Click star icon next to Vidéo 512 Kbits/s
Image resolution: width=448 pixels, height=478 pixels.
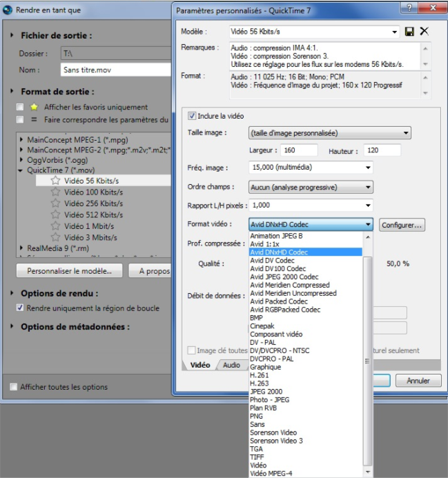[x=55, y=215]
